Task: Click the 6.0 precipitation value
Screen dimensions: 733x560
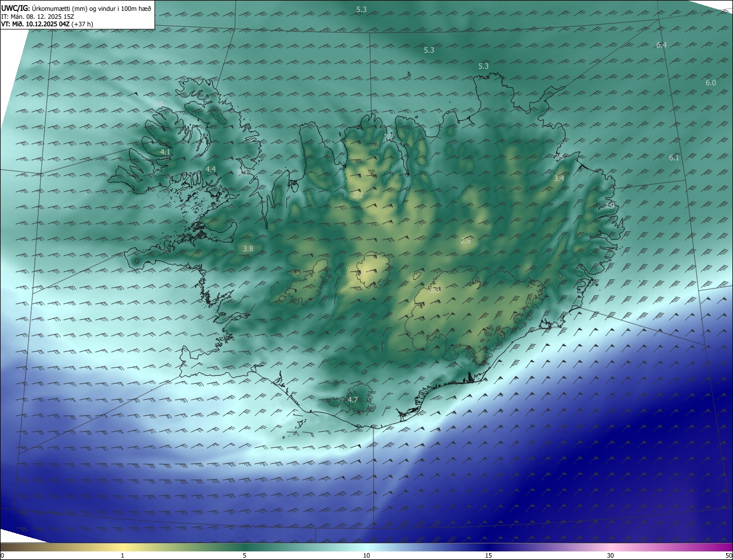Action: pyautogui.click(x=711, y=82)
